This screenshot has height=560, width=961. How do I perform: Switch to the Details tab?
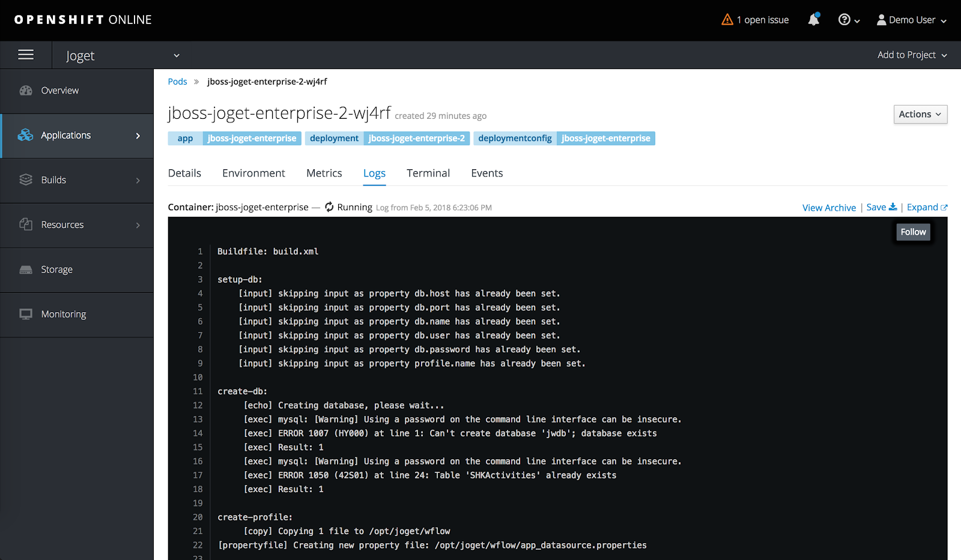(x=184, y=173)
